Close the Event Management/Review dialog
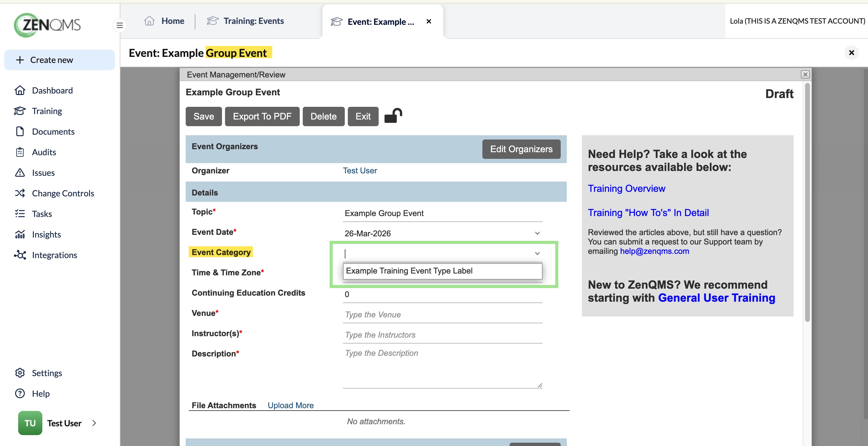Viewport: 868px width, 446px height. 805,74
